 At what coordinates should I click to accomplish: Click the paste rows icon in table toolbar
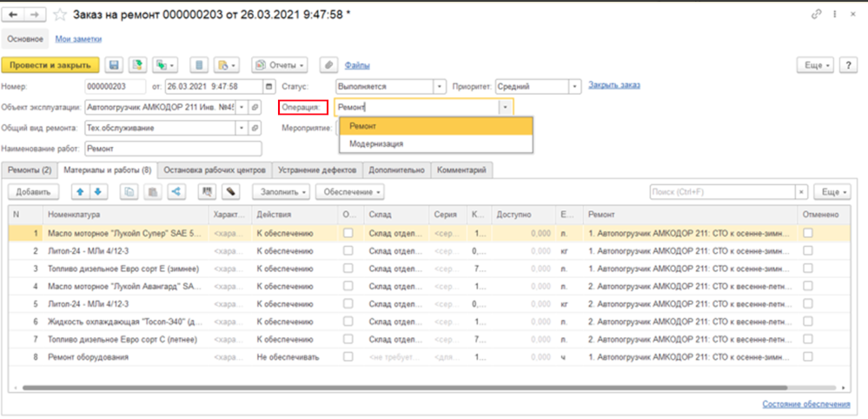click(153, 191)
